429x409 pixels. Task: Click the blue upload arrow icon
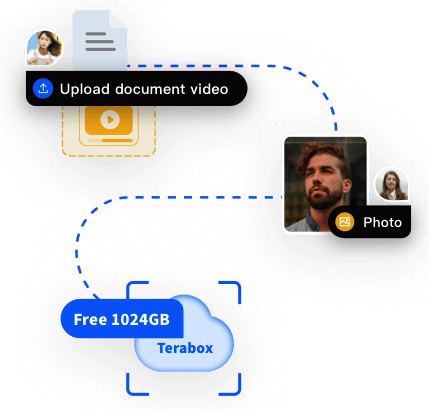point(43,89)
